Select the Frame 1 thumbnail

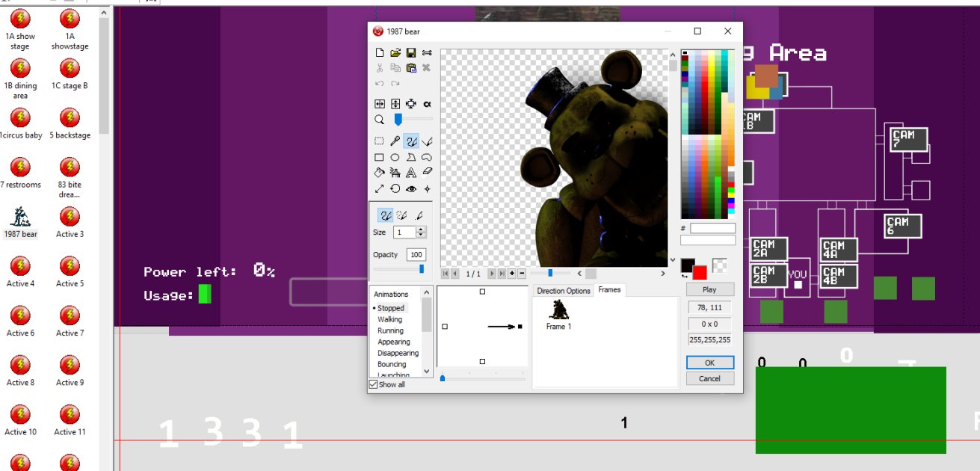pyautogui.click(x=559, y=315)
